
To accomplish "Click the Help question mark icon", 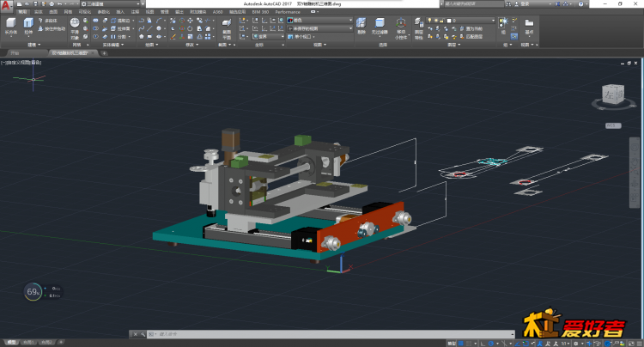I will 580,4.
